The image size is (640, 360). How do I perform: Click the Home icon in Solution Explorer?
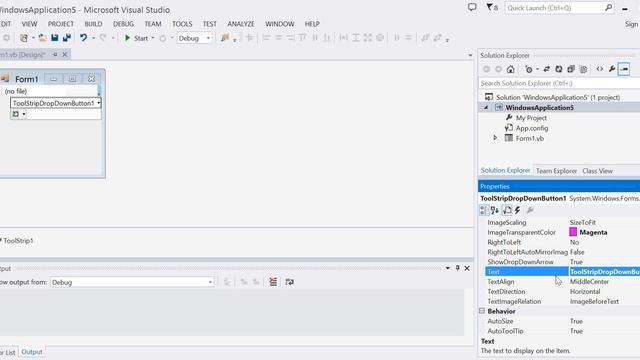[510, 69]
